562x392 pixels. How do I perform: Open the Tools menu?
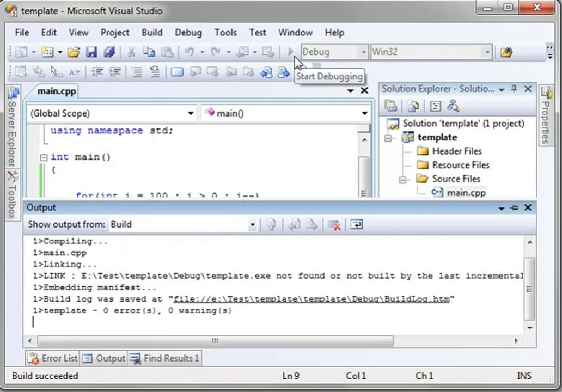pos(225,33)
